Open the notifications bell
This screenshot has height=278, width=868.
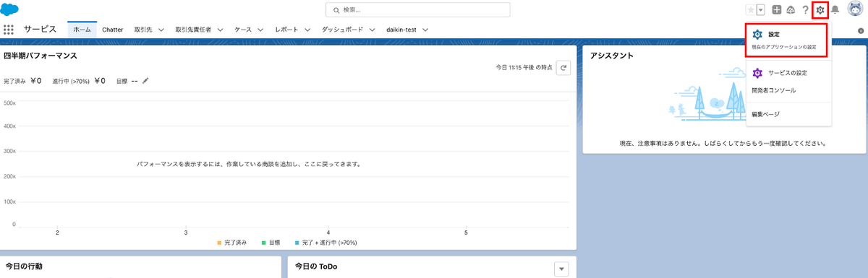[835, 9]
